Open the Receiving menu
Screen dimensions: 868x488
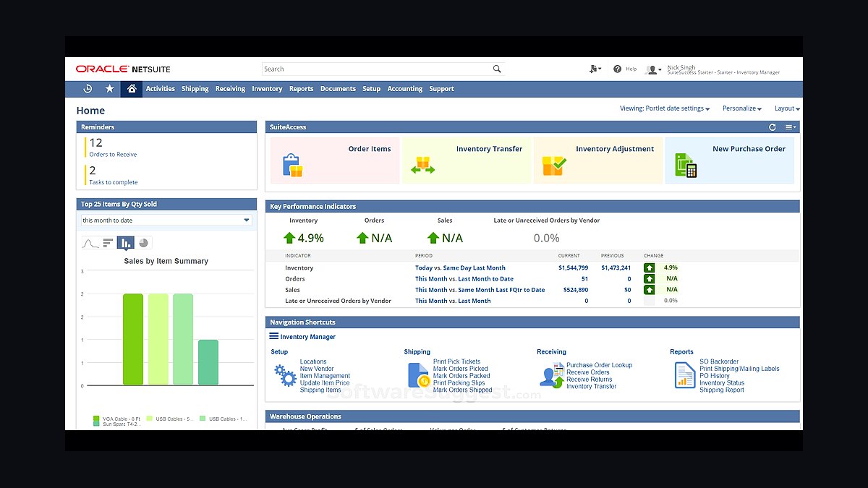(x=230, y=89)
